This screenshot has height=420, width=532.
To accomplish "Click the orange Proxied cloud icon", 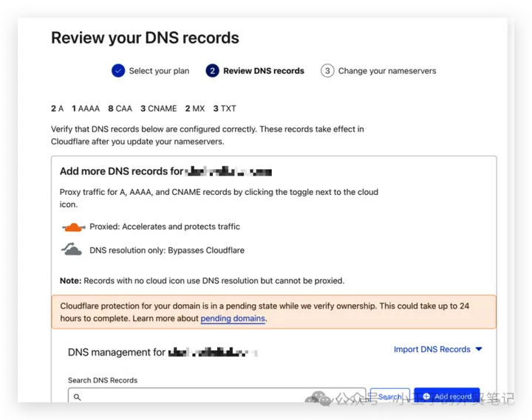I will [x=73, y=227].
